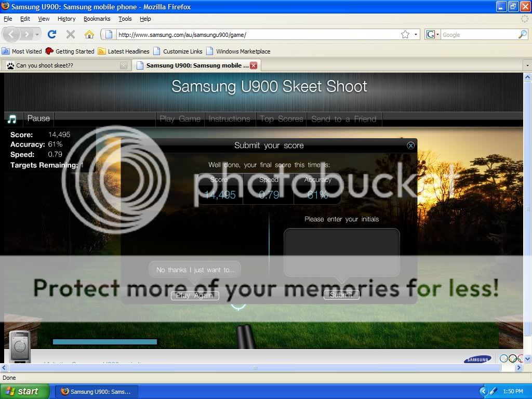
Task: Bookmark this page with the star icon
Action: point(405,34)
